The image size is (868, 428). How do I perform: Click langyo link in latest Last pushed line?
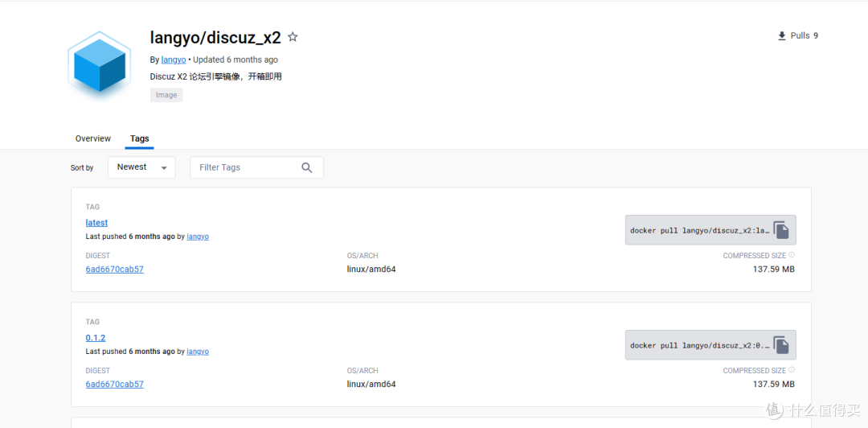click(198, 237)
